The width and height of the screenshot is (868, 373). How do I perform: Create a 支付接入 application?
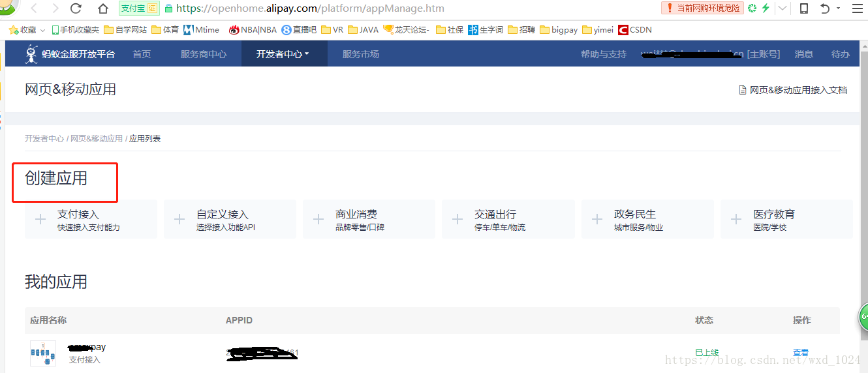[91, 220]
